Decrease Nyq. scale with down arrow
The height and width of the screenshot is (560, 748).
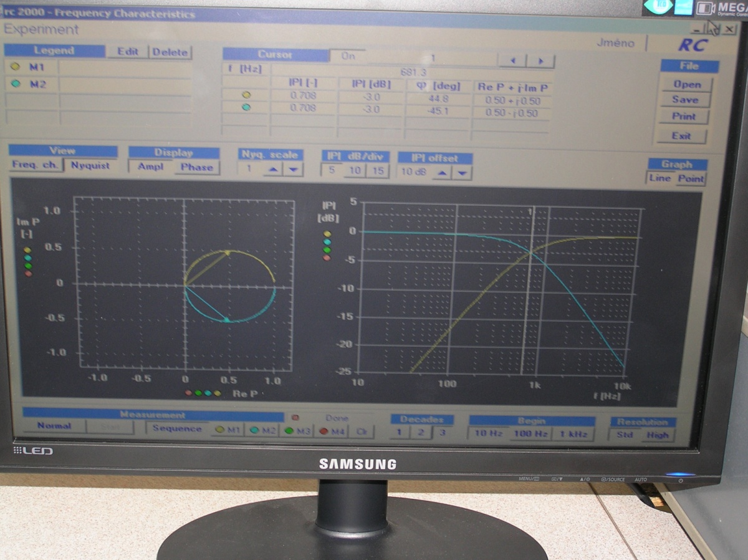coord(293,169)
